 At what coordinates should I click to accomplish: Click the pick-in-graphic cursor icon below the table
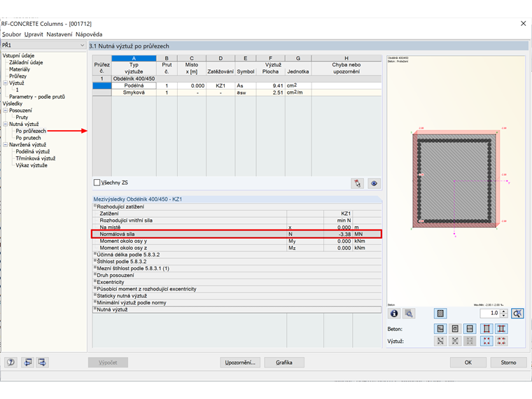coord(357,183)
